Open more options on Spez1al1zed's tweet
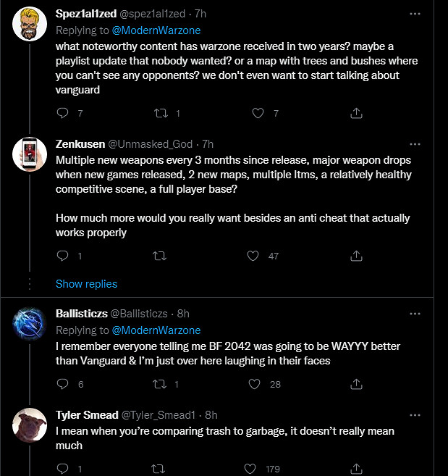Image resolution: width=448 pixels, height=476 pixels. point(415,14)
